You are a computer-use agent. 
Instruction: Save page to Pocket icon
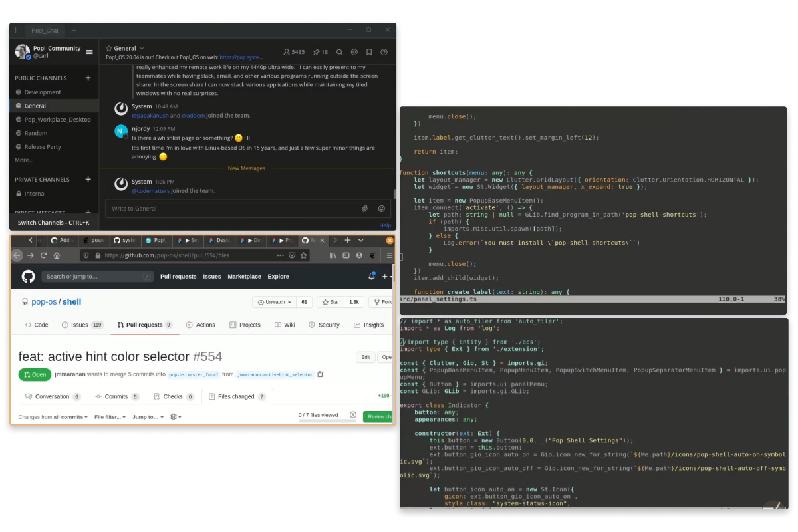[x=293, y=255]
